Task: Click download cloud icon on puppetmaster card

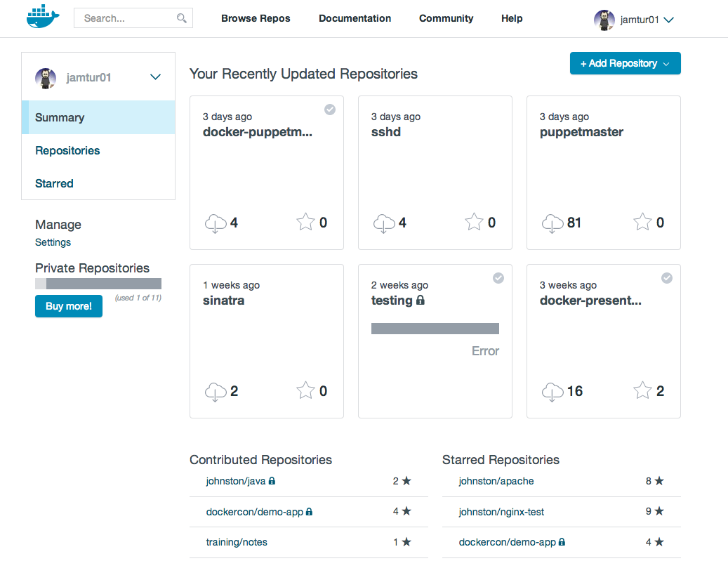Action: click(552, 223)
